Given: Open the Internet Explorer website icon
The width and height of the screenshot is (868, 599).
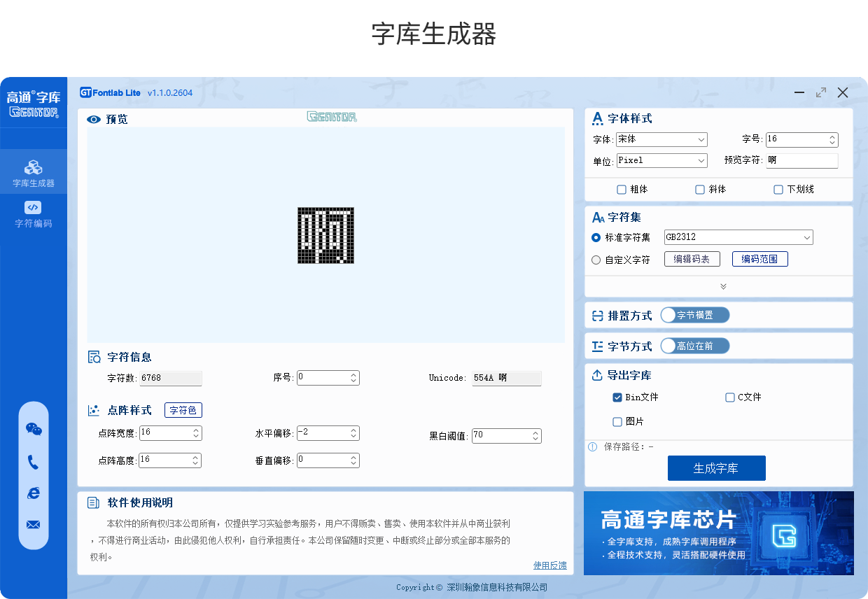Looking at the screenshot, I should click(33, 493).
